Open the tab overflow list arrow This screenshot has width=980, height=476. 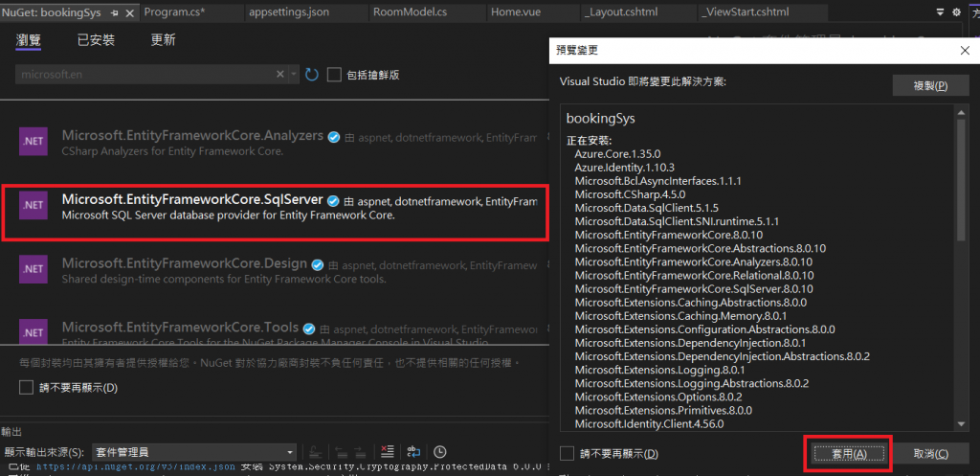tap(940, 11)
